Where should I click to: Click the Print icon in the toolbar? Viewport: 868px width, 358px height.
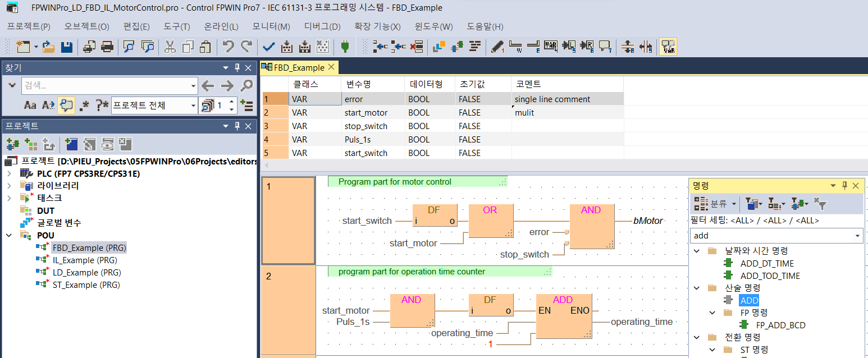(x=107, y=47)
